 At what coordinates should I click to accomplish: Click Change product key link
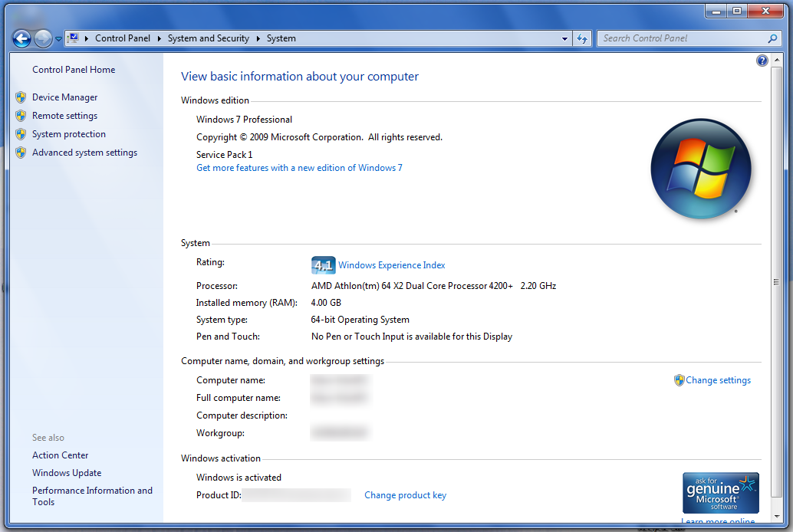pos(405,495)
